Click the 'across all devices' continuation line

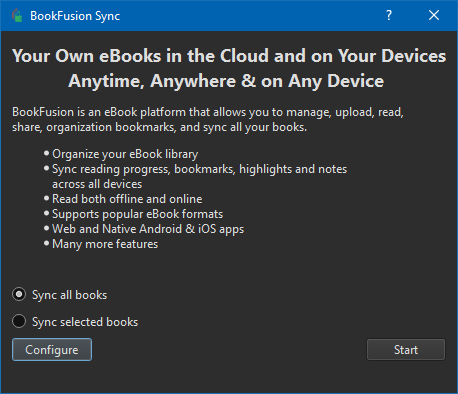[97, 184]
